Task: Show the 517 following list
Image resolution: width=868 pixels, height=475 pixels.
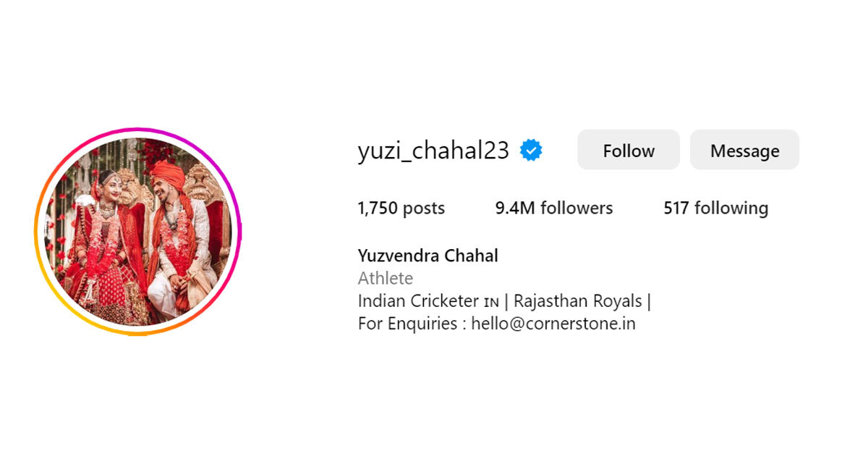Action: click(716, 209)
